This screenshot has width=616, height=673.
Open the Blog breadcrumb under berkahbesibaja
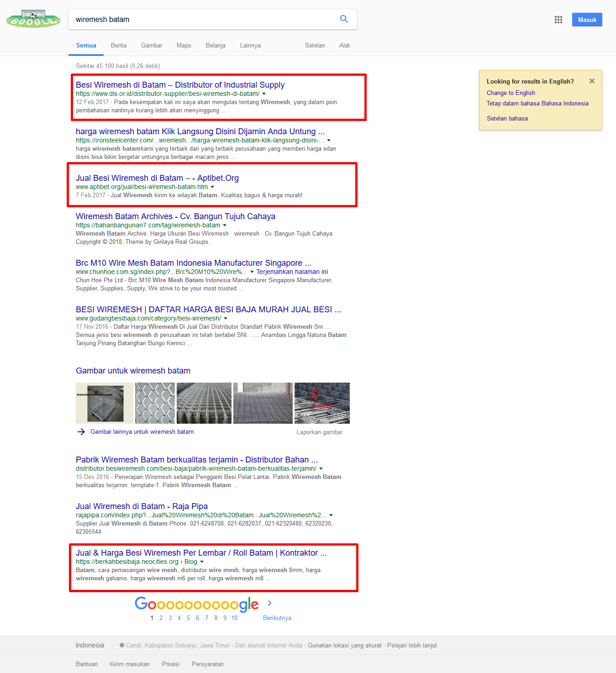click(191, 562)
